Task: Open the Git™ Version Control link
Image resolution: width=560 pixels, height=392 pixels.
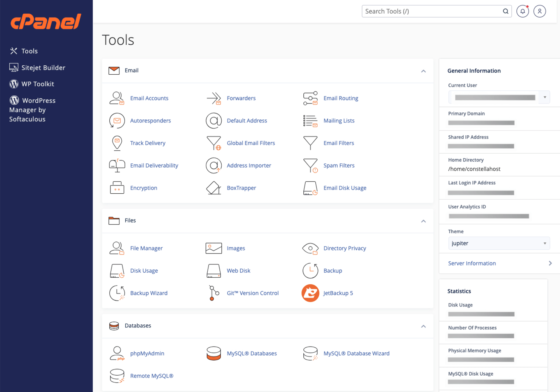Action: [253, 293]
